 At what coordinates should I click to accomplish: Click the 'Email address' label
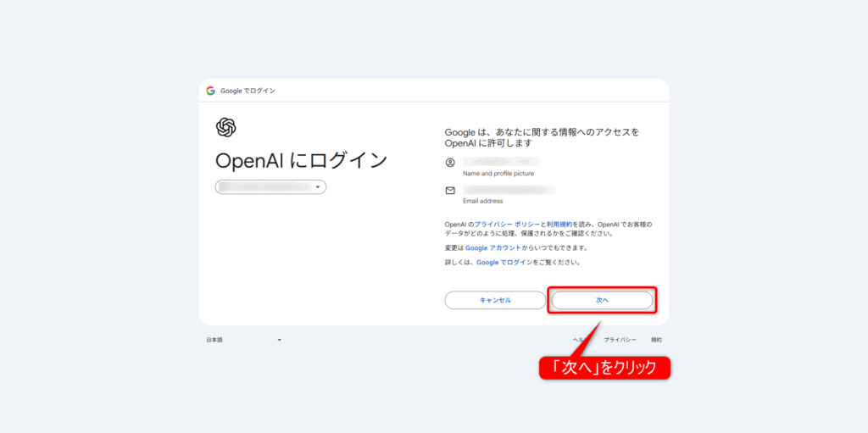pos(482,202)
